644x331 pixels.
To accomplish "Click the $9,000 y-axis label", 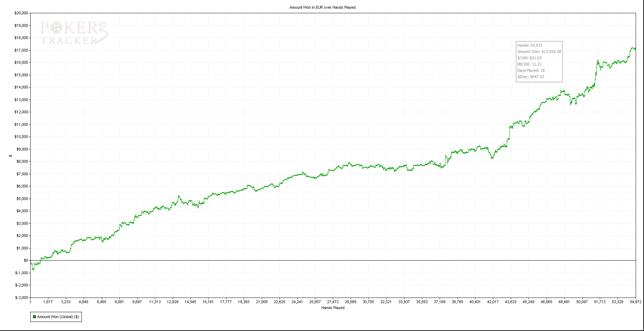I will pos(22,149).
